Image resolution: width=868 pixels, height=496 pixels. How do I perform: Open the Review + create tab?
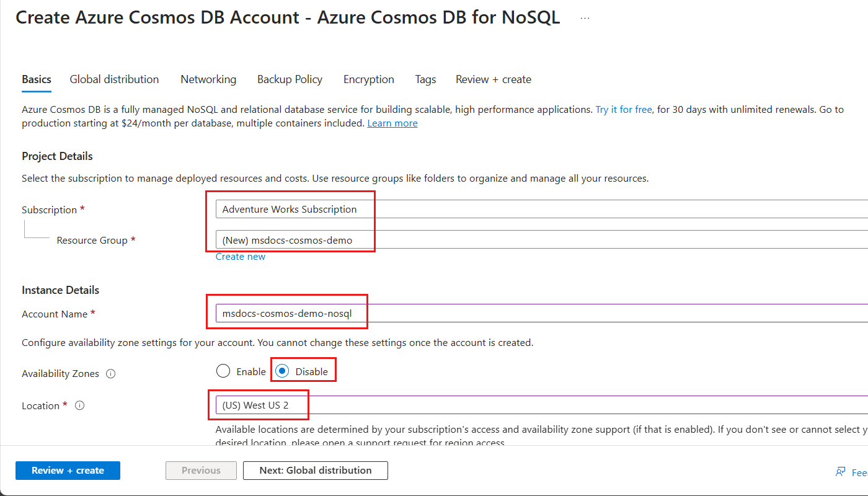[x=493, y=79]
